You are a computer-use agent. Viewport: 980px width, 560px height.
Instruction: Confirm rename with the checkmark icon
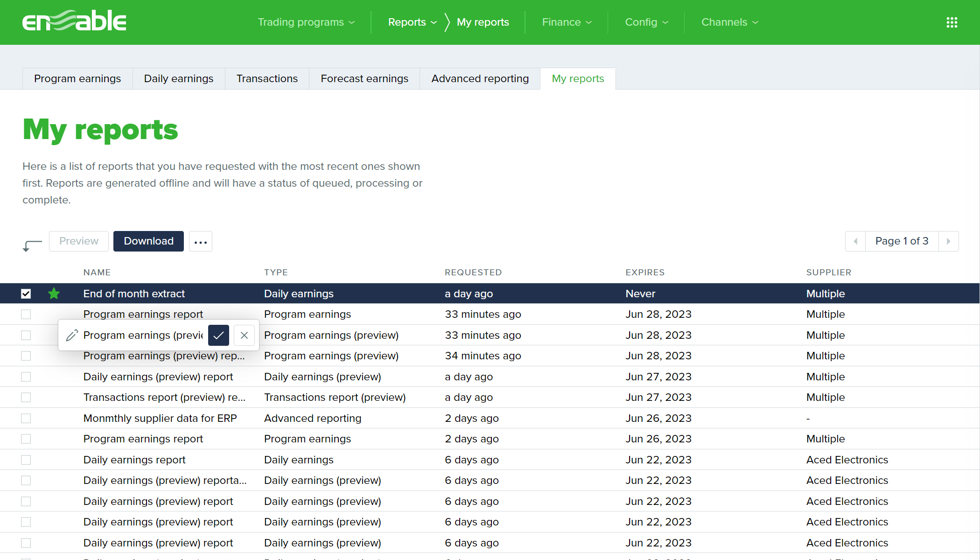[x=218, y=335]
